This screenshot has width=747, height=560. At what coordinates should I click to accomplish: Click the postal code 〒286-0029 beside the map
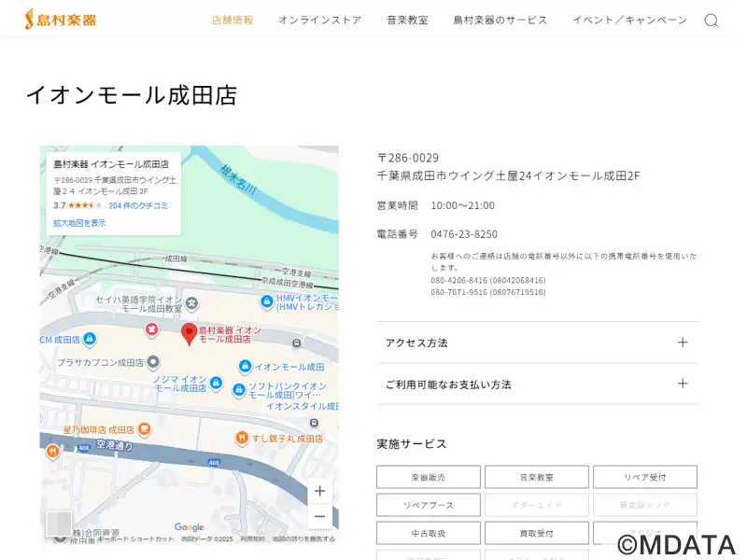pyautogui.click(x=408, y=158)
